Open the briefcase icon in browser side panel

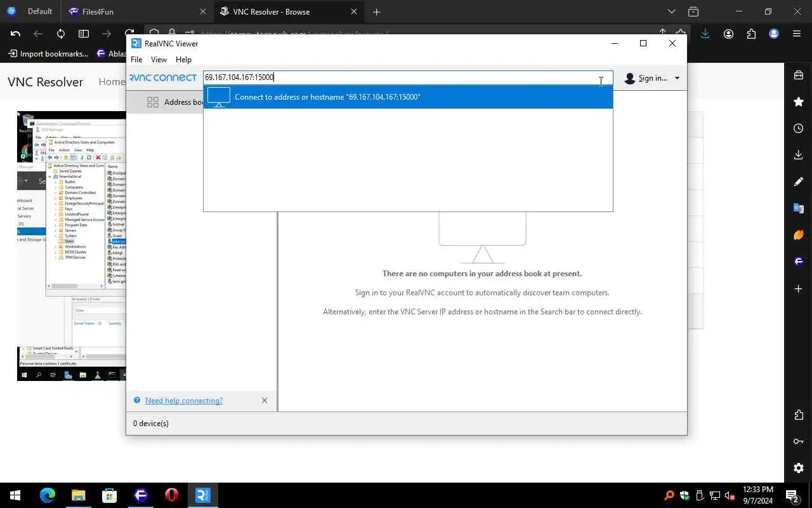[799, 76]
